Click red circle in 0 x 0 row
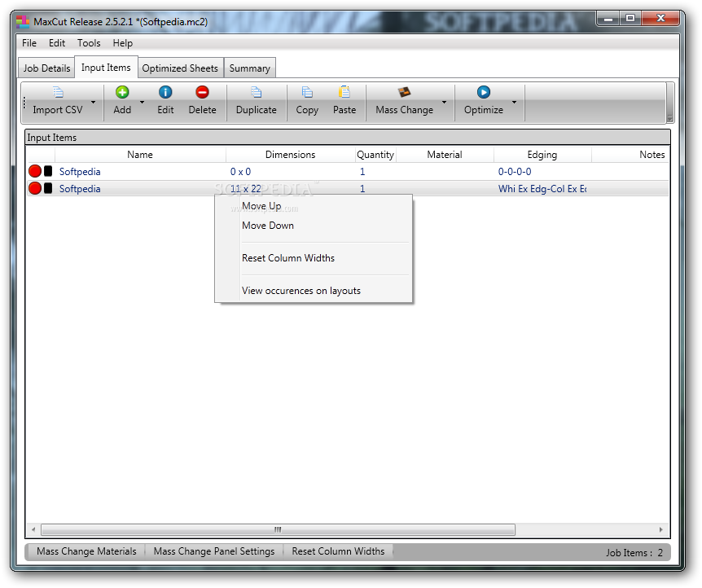Image resolution: width=702 pixels, height=588 pixels. pyautogui.click(x=35, y=171)
